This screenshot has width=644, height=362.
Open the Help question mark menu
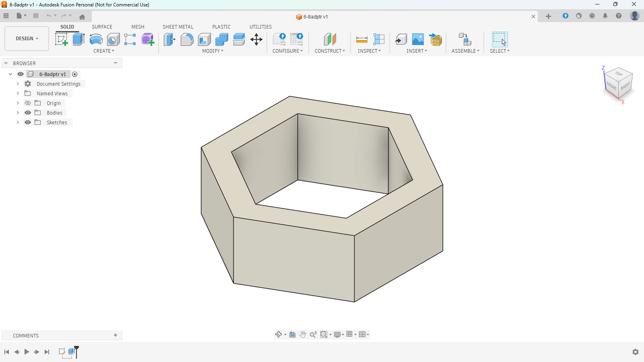click(x=619, y=16)
